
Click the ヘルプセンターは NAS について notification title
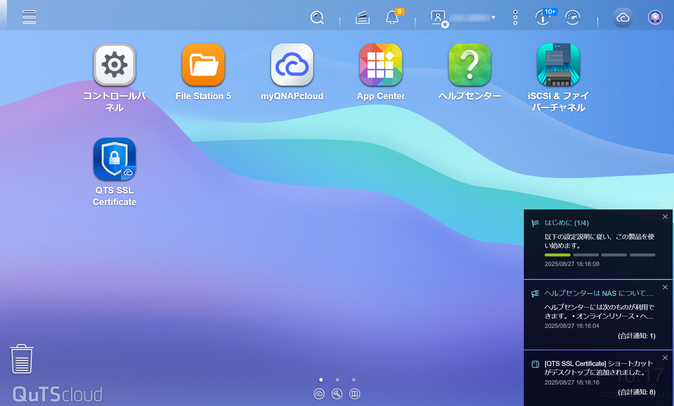598,293
